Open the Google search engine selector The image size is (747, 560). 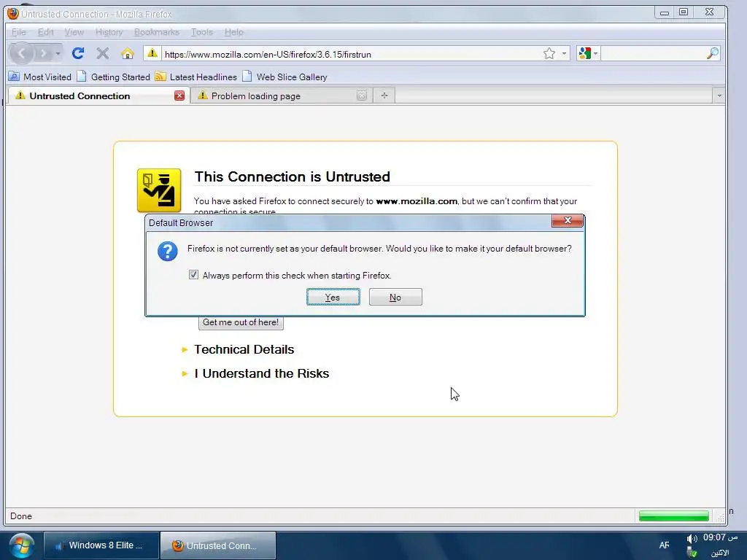point(587,53)
